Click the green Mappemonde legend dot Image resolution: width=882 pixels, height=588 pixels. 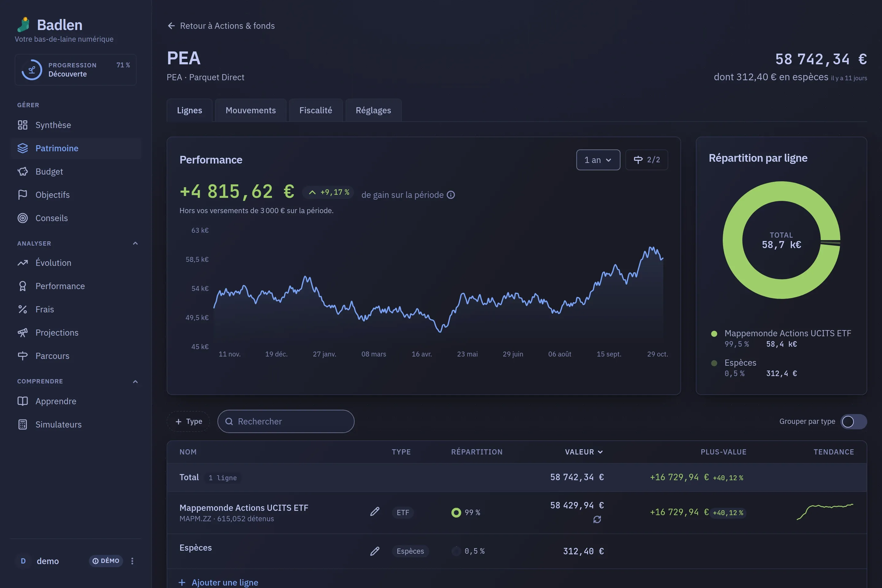(x=714, y=334)
